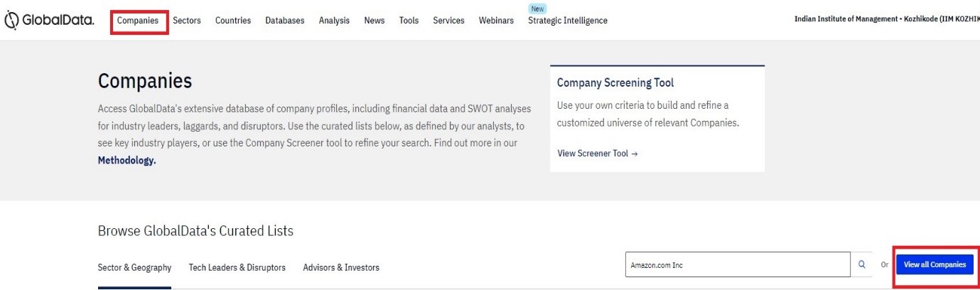980x290 pixels.
Task: Select Analysis in the top navigation
Action: click(334, 21)
